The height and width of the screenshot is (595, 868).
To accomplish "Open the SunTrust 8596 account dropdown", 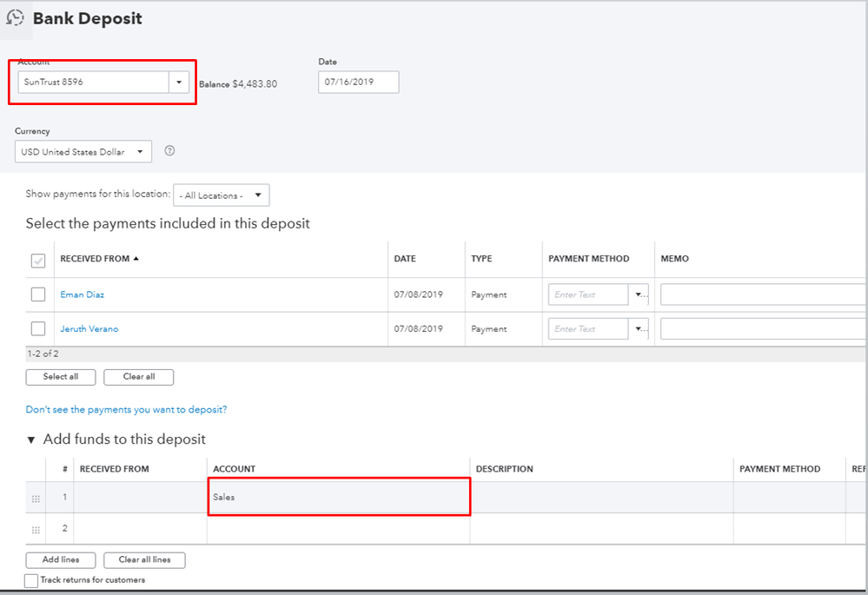I will (x=179, y=83).
